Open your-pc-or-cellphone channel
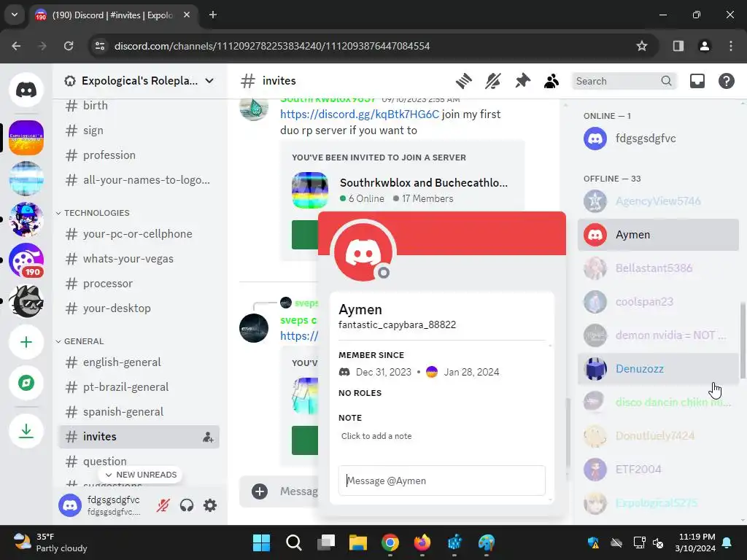 (x=139, y=234)
